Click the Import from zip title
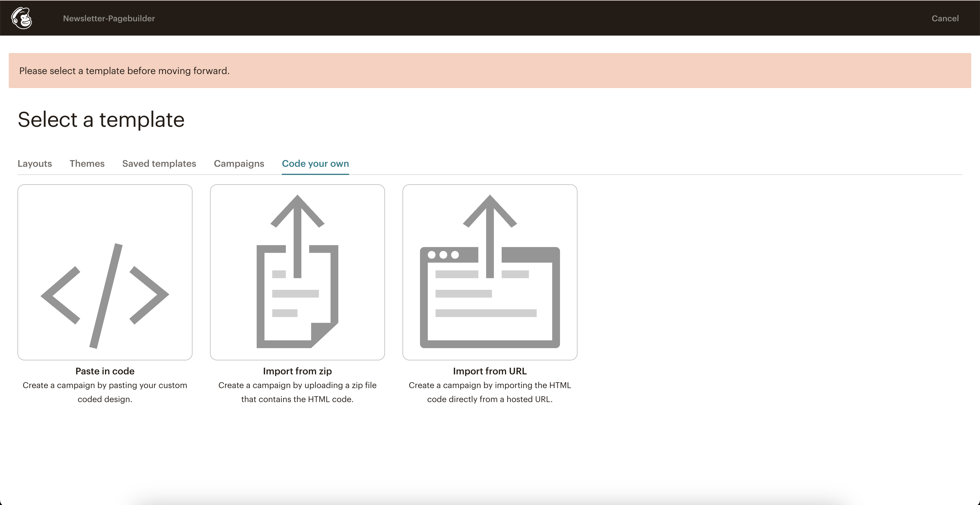 (x=297, y=371)
